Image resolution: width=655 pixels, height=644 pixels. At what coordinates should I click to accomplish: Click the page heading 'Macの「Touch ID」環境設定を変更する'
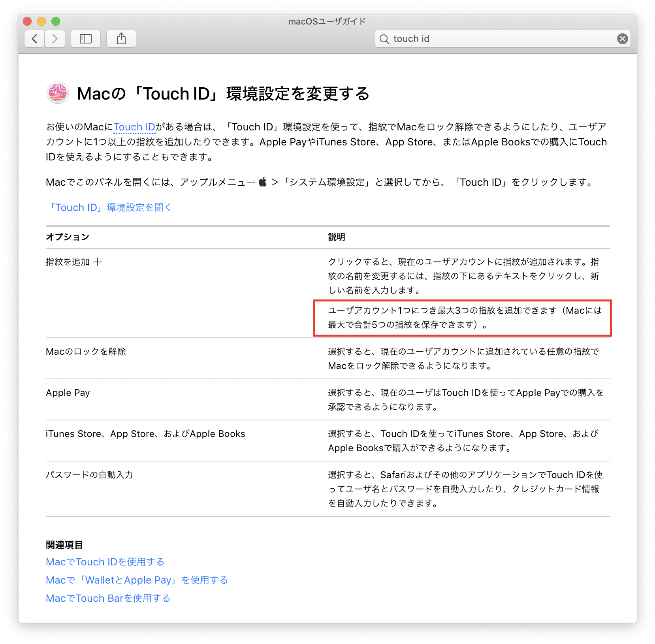click(x=223, y=94)
